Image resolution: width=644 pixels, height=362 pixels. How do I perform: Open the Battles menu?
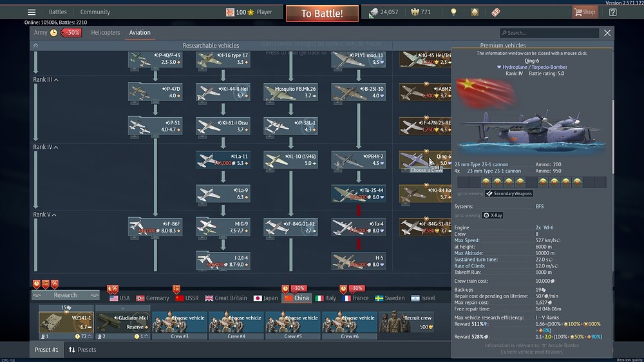point(57,12)
